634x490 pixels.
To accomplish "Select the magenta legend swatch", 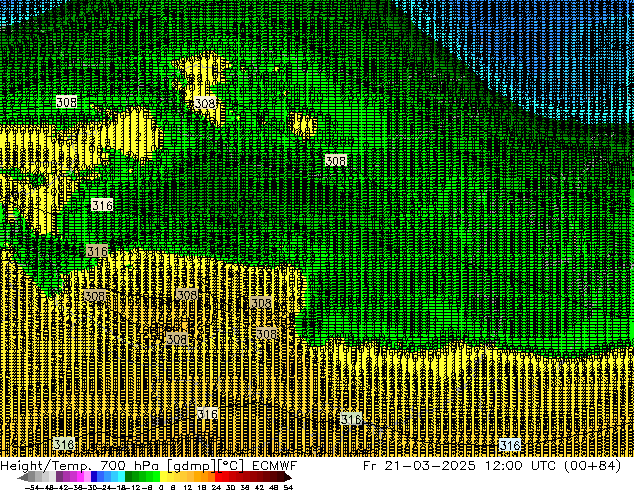I will [80, 477].
